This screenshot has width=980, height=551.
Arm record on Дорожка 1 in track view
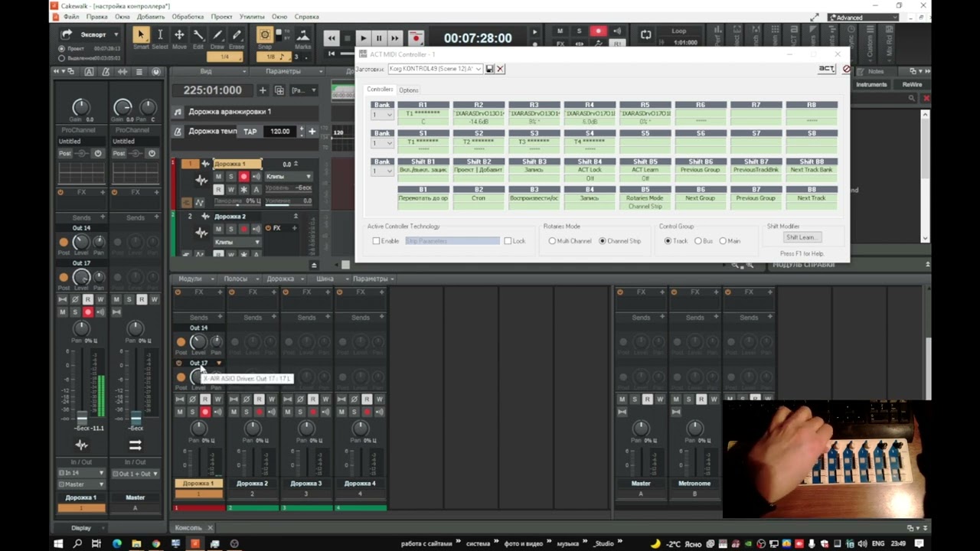click(243, 177)
